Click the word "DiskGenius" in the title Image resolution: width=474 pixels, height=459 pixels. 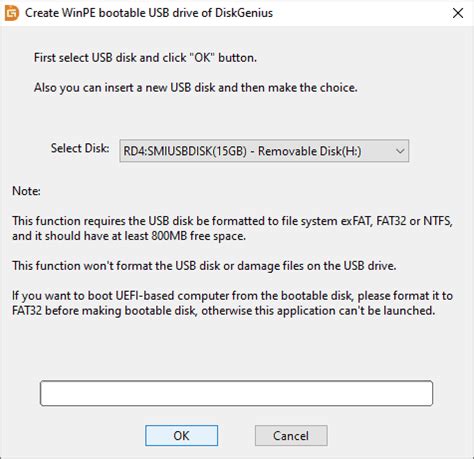click(244, 13)
